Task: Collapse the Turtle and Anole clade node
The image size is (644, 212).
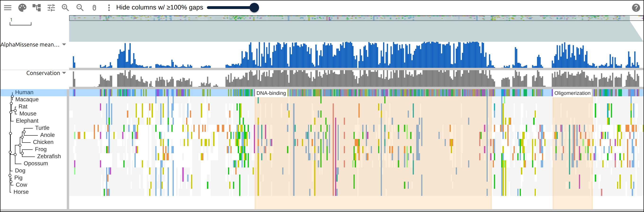Action: click(24, 132)
